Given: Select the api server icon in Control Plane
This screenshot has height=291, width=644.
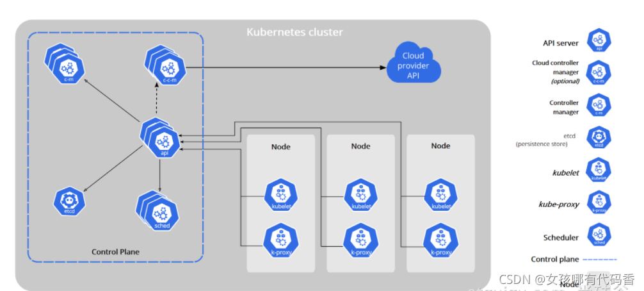Looking at the screenshot, I should click(161, 138).
